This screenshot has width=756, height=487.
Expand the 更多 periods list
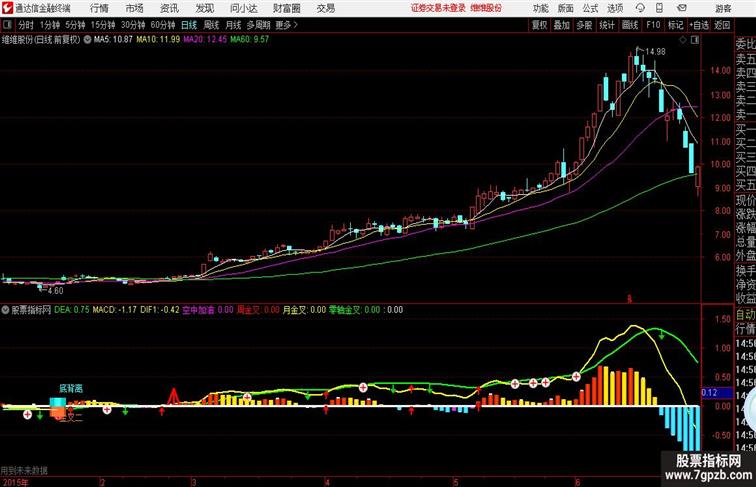tap(286, 25)
